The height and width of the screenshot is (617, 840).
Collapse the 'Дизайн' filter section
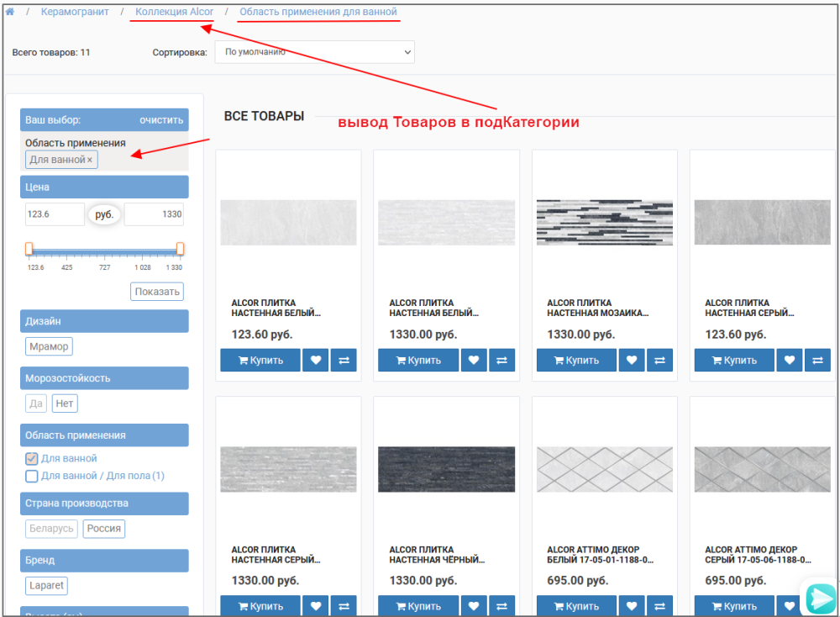(x=104, y=321)
